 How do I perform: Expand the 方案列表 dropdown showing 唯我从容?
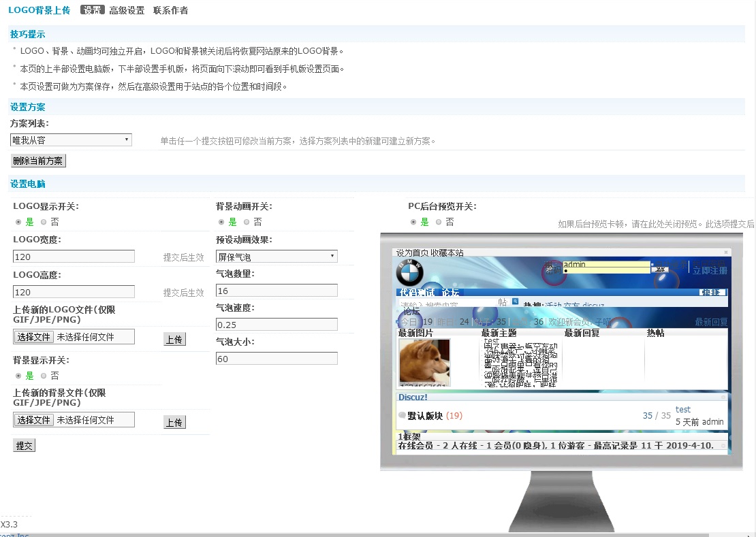(71, 140)
